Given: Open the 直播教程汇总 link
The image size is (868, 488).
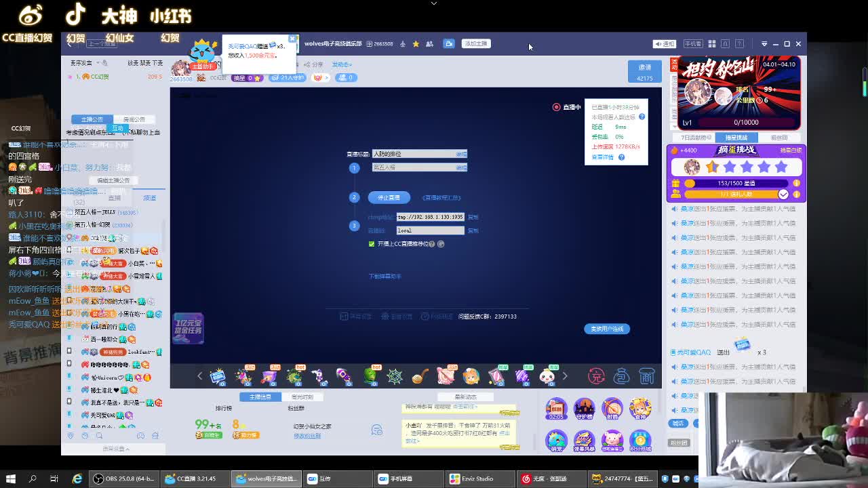Looking at the screenshot, I should [441, 198].
